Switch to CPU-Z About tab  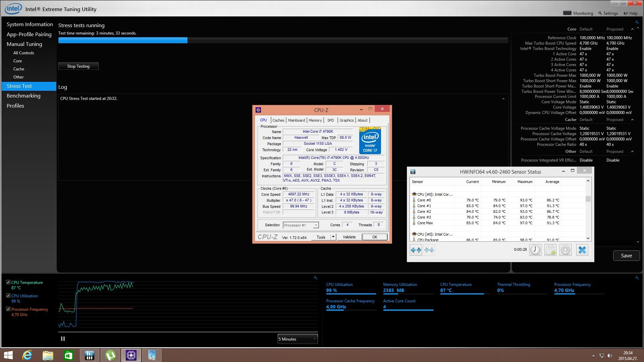(363, 120)
